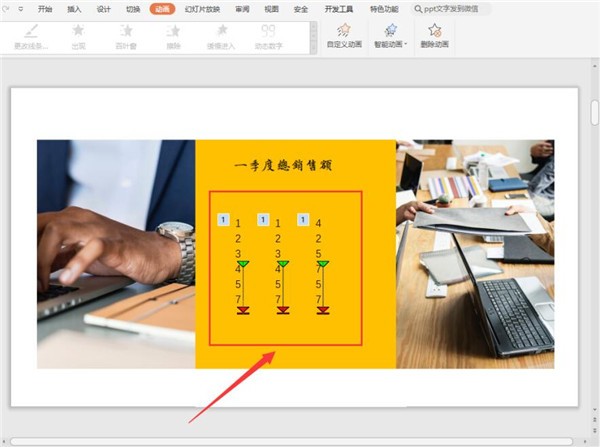
Task: Open the 视图 tab
Action: click(271, 9)
